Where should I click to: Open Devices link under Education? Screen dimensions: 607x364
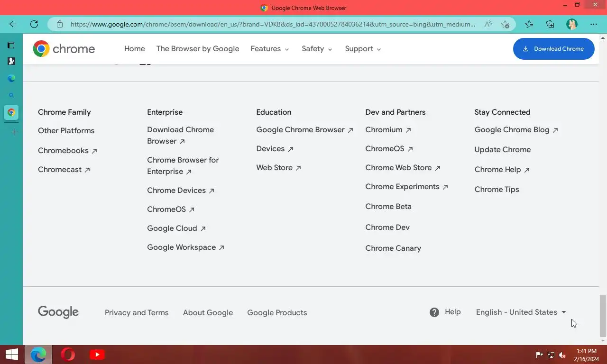click(275, 149)
